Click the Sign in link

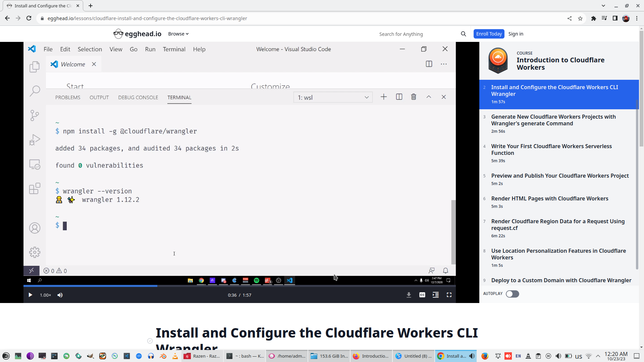516,34
